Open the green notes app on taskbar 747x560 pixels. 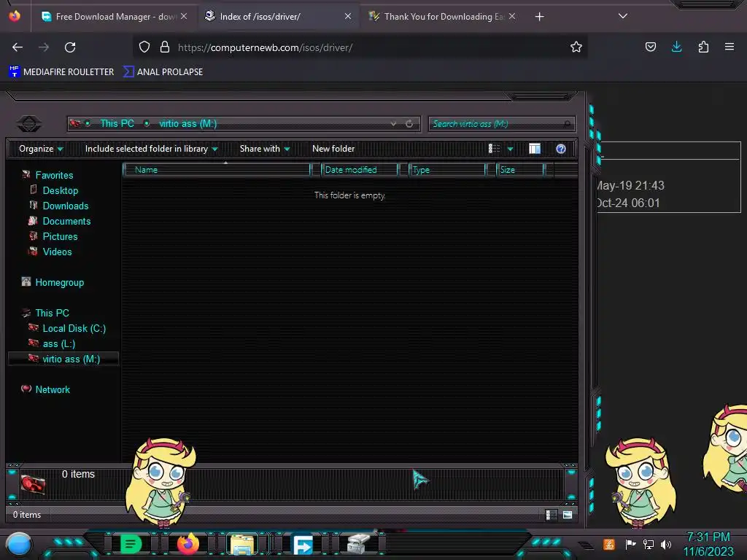click(131, 544)
